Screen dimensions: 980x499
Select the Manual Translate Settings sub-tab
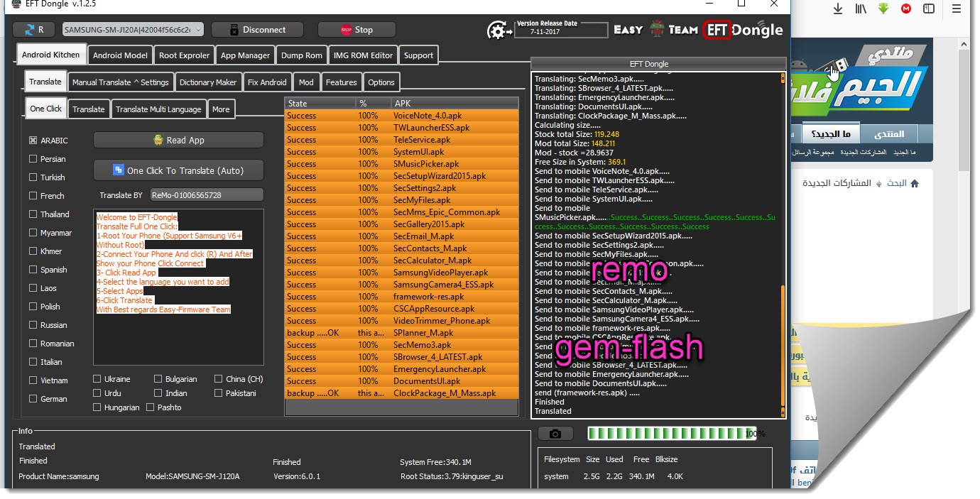point(121,82)
